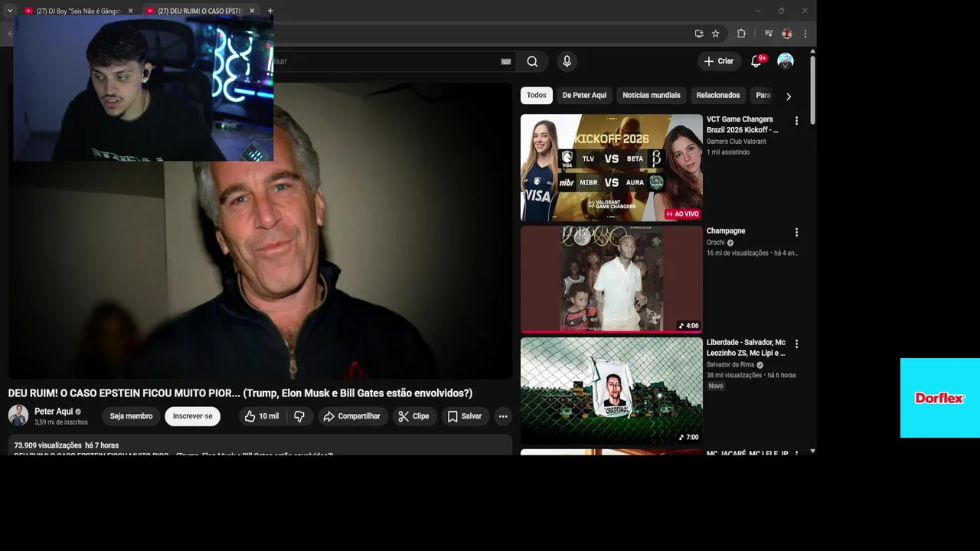The height and width of the screenshot is (551, 980).
Task: Open options menu for Champagne video
Action: pyautogui.click(x=796, y=233)
